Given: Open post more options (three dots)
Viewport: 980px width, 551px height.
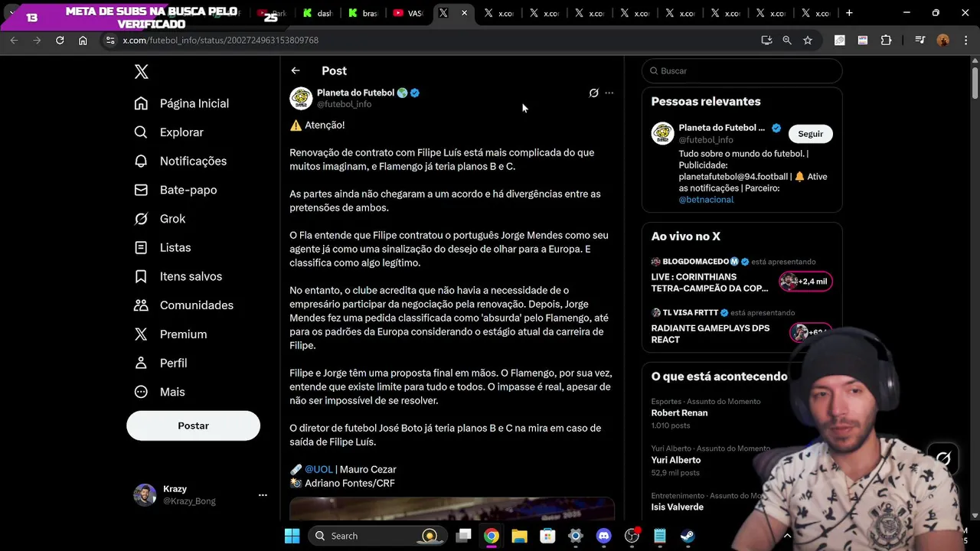Looking at the screenshot, I should coord(609,93).
